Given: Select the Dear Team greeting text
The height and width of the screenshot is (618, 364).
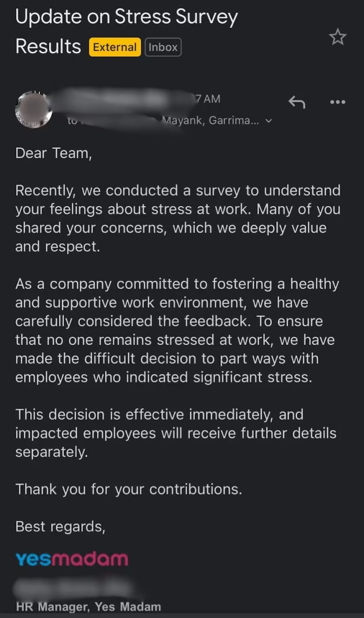Looking at the screenshot, I should 53,153.
